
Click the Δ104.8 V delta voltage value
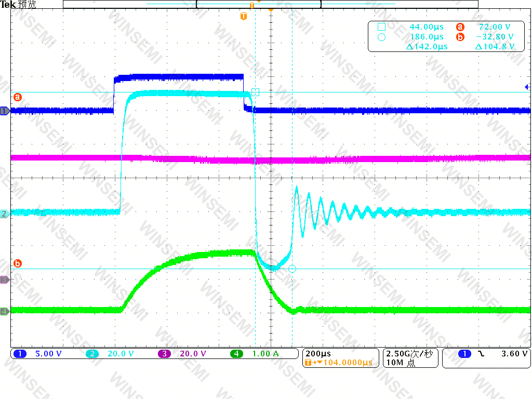click(495, 46)
